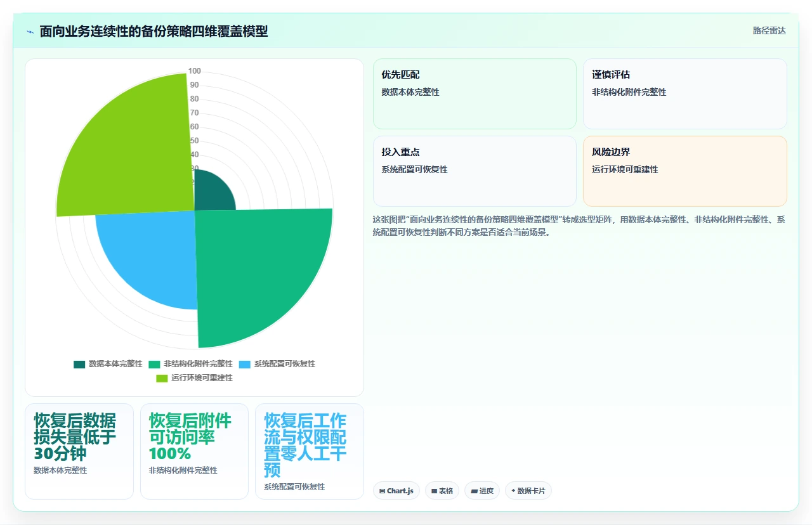Open the 风险边界 card

tap(685, 171)
